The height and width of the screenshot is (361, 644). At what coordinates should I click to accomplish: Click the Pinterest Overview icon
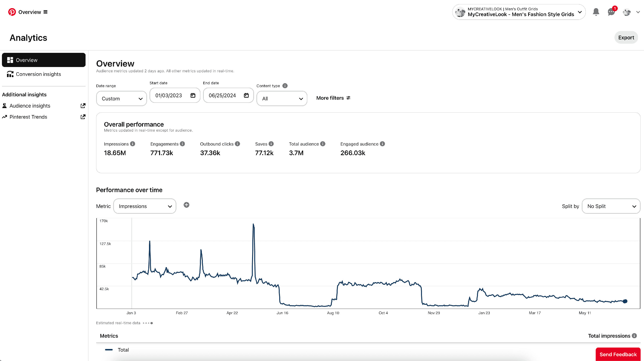(x=12, y=12)
